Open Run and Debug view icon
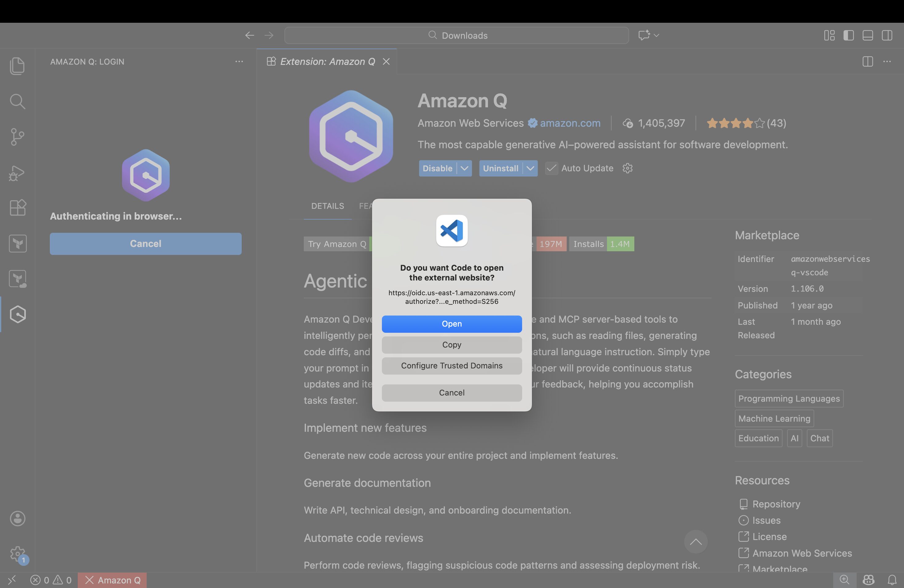Viewport: 904px width, 588px height. coord(18,173)
